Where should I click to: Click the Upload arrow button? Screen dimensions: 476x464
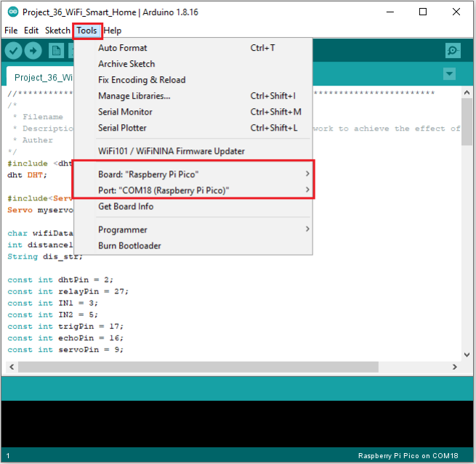coord(33,51)
